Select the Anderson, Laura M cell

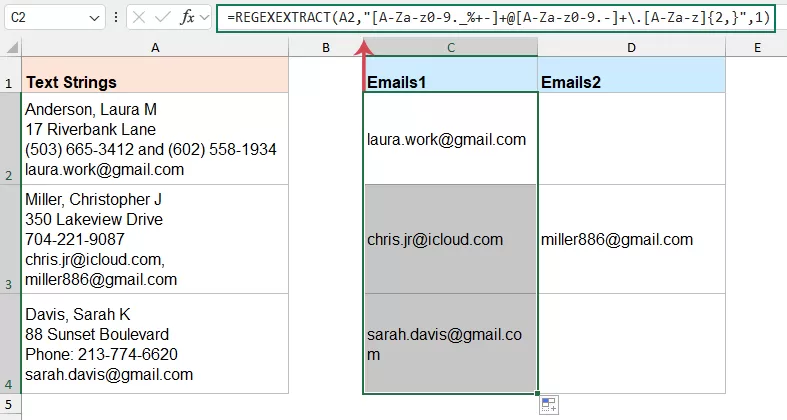155,138
